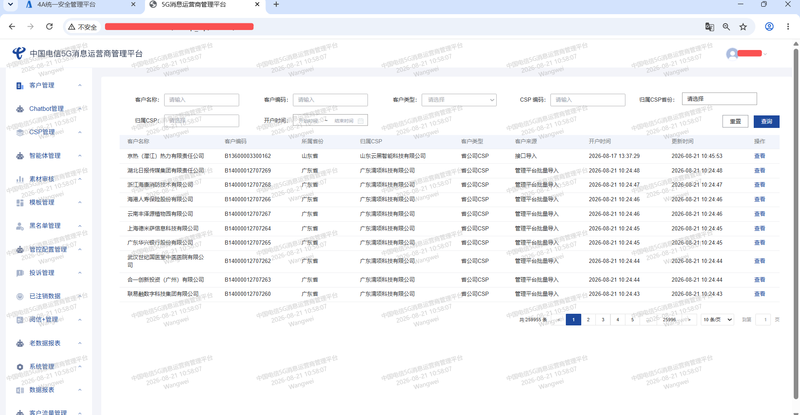The height and width of the screenshot is (415, 800).
Task: Click the 客户名称 input field
Action: pos(202,100)
